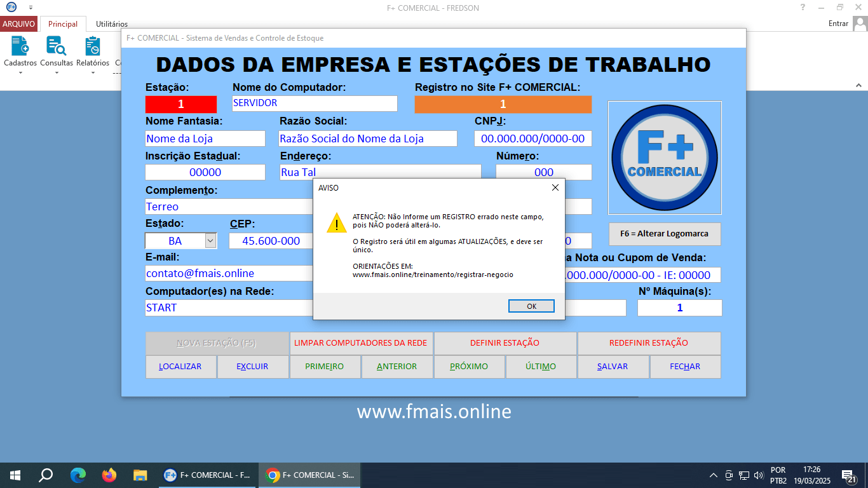This screenshot has width=868, height=488.
Task: Click Computador(es) na Rede field START
Action: 229,308
